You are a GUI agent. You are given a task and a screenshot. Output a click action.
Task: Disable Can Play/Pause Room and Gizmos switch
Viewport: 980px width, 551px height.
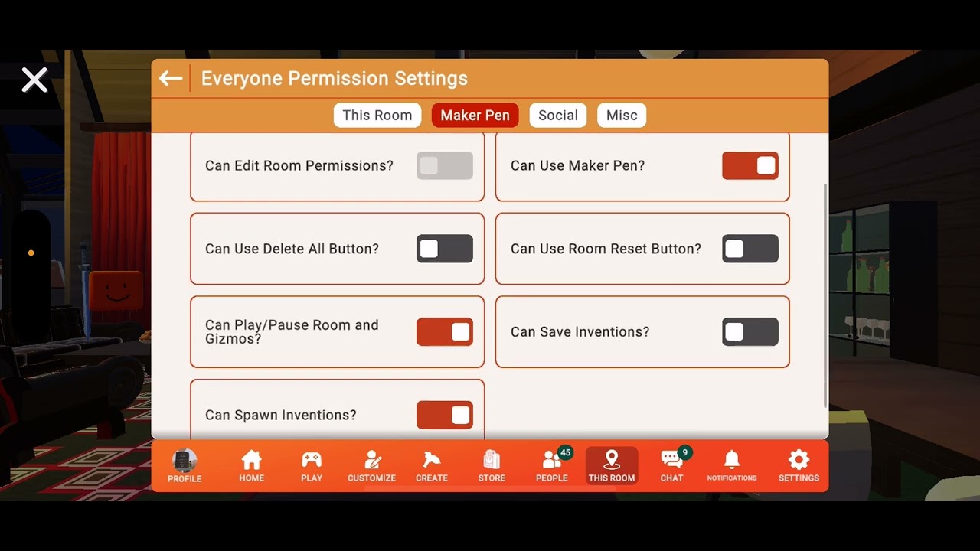[x=445, y=331]
